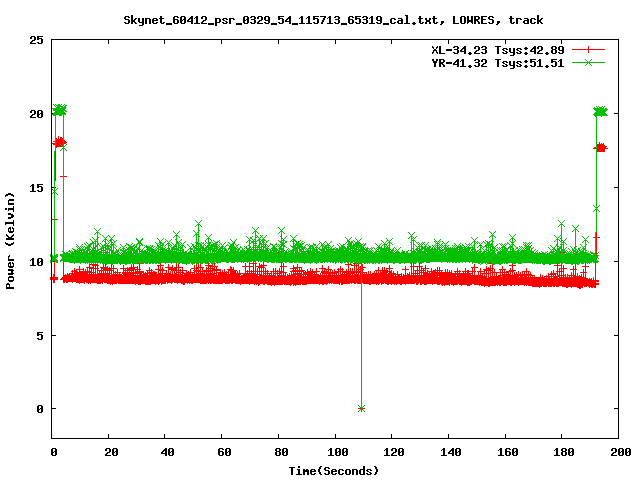Click the red XL legend line sample
The height and width of the screenshot is (480, 640).
[x=588, y=50]
